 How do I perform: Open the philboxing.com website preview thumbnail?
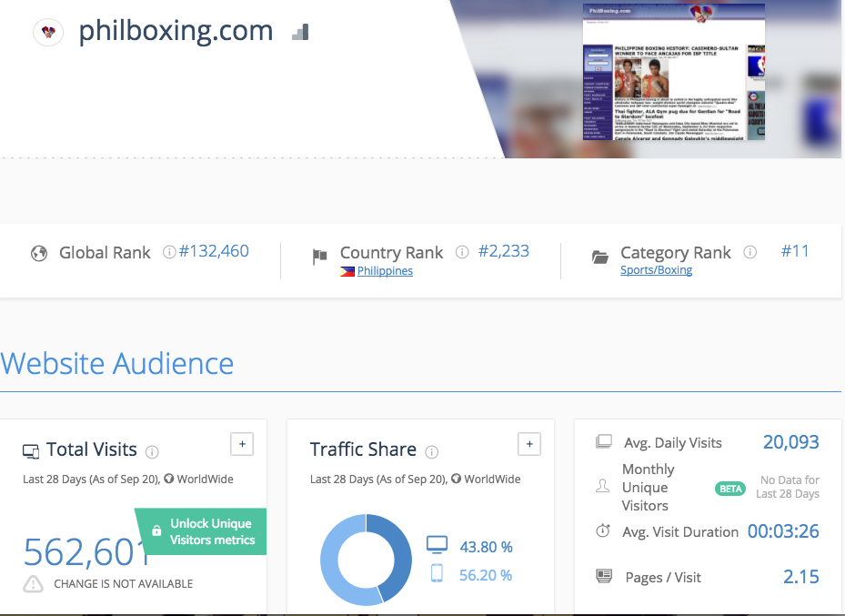(x=674, y=72)
